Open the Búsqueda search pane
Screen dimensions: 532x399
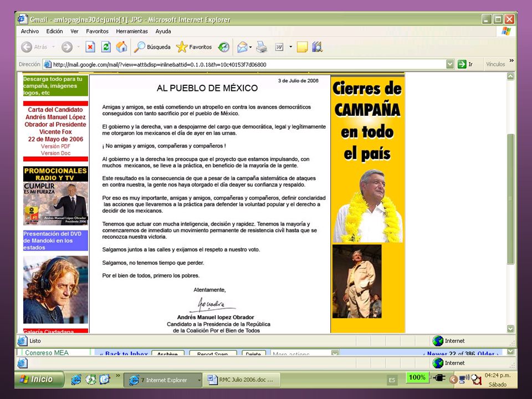152,47
